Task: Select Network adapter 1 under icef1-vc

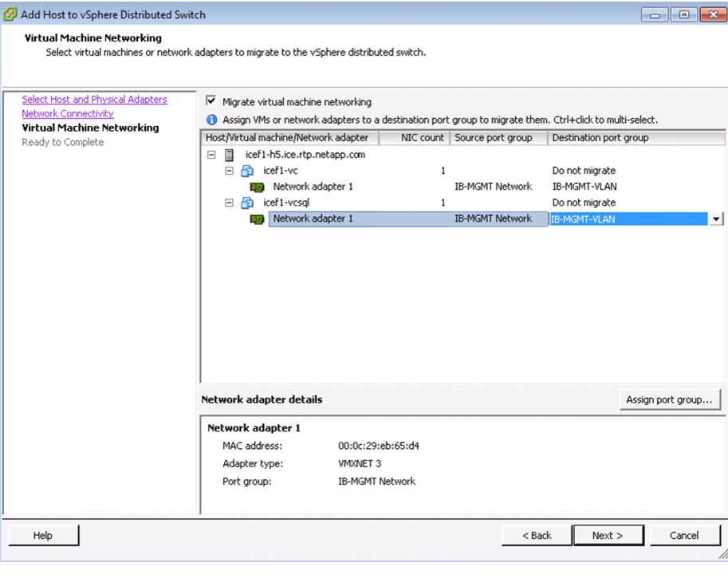Action: click(x=313, y=187)
